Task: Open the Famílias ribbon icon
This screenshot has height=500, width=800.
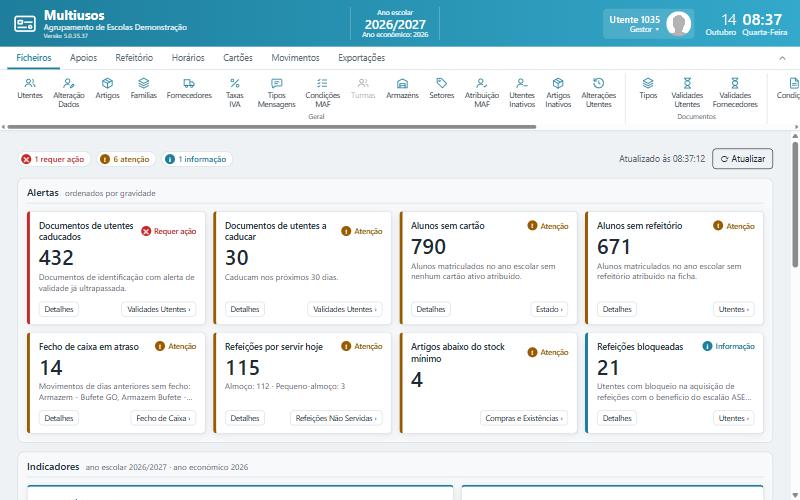Action: click(143, 88)
